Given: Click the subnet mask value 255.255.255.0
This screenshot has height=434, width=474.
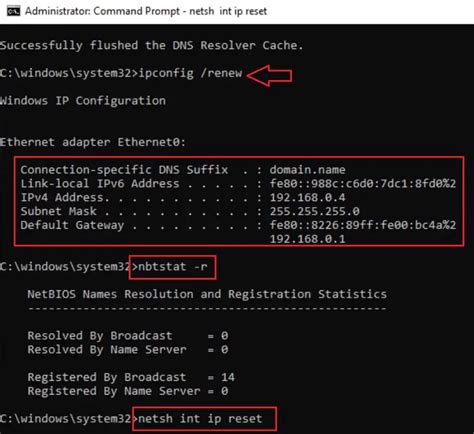Looking at the screenshot, I should pyautogui.click(x=315, y=211).
